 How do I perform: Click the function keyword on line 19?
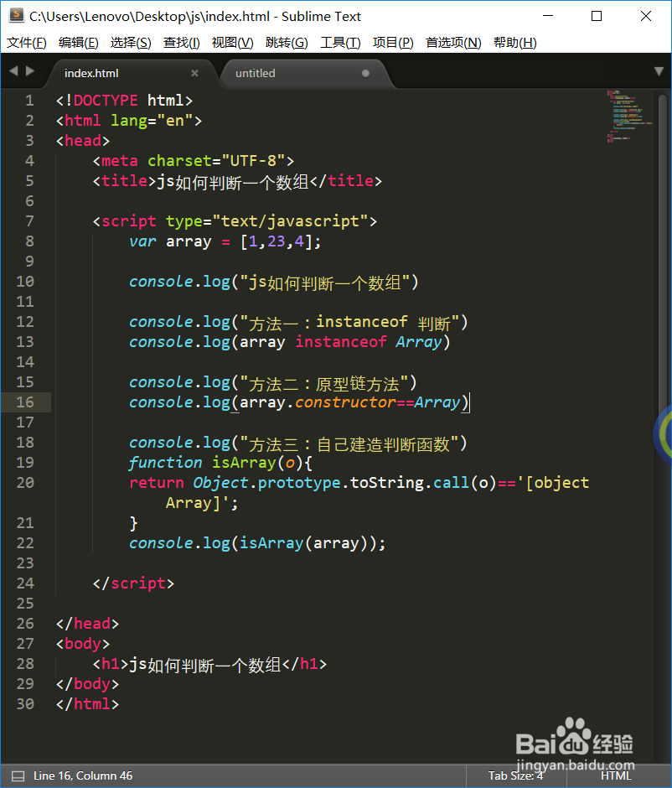165,463
